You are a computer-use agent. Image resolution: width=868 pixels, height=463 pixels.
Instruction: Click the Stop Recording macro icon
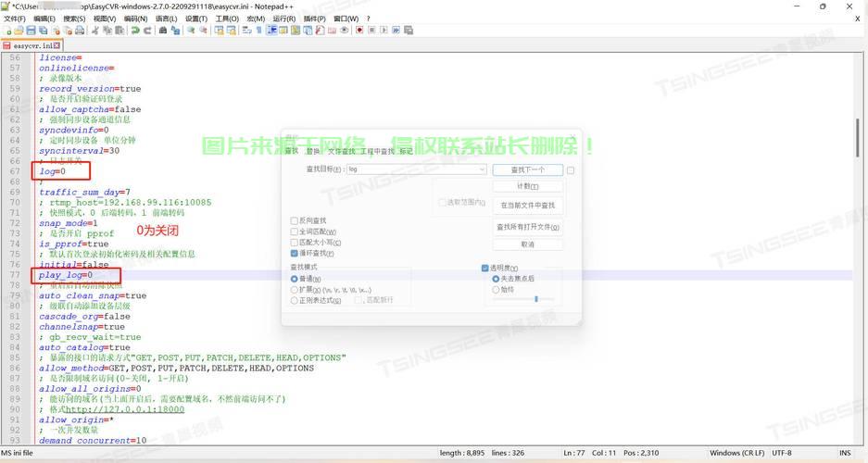pos(371,31)
